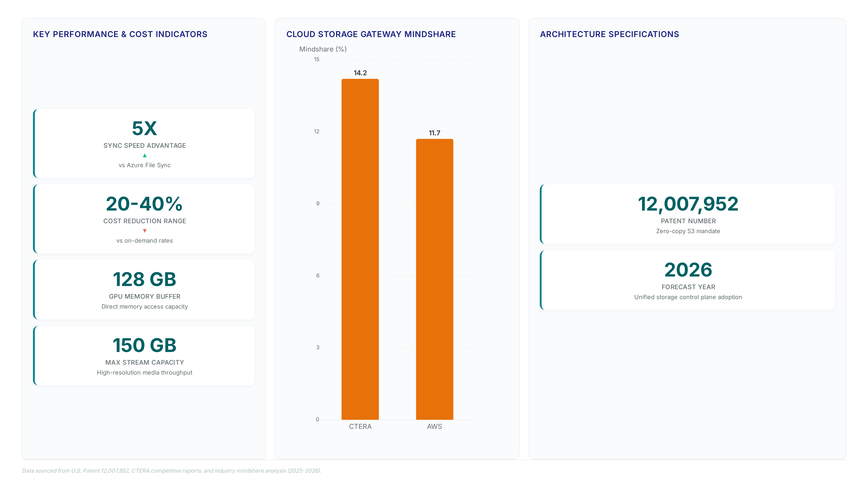The image size is (868, 488).
Task: Click the FORECAST YEAR label
Action: (688, 287)
